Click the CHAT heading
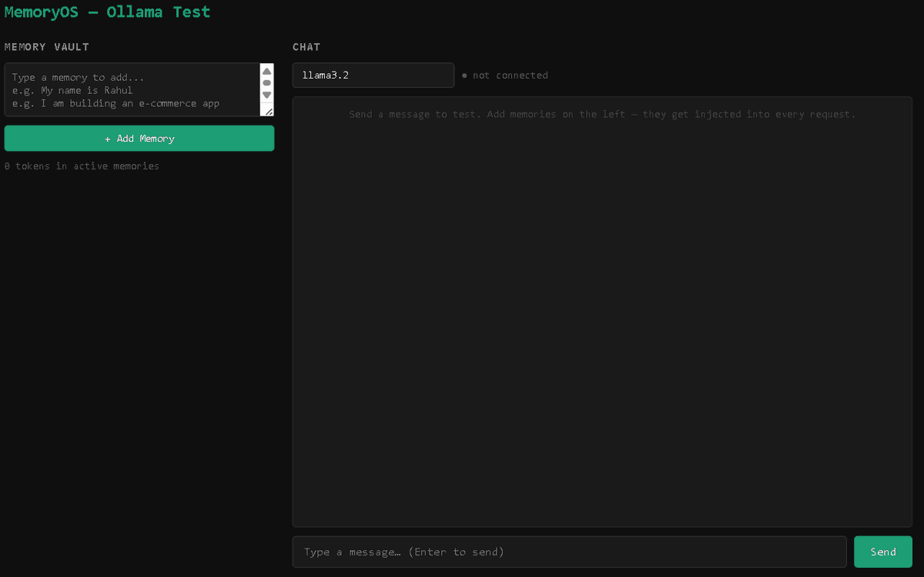Screen dimensions: 924x577 tap(306, 47)
